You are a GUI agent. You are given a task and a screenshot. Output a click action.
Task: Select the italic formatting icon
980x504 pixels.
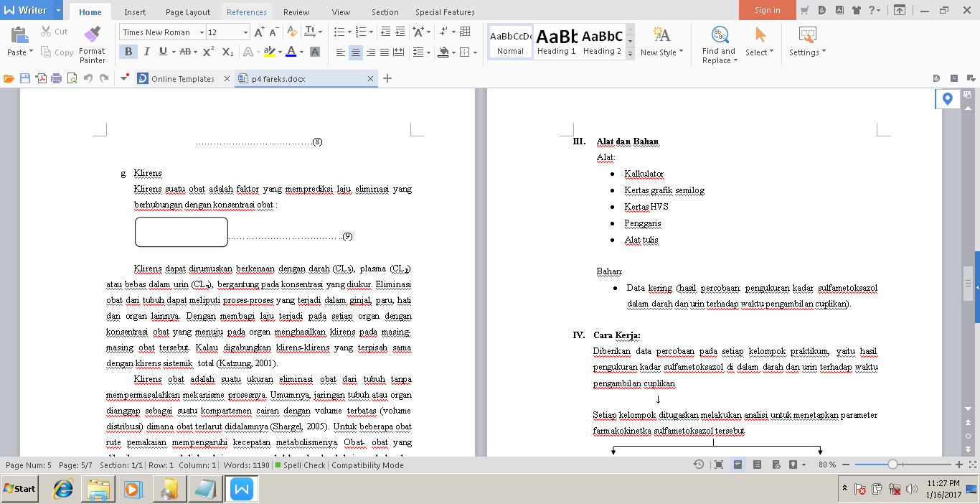tap(146, 52)
